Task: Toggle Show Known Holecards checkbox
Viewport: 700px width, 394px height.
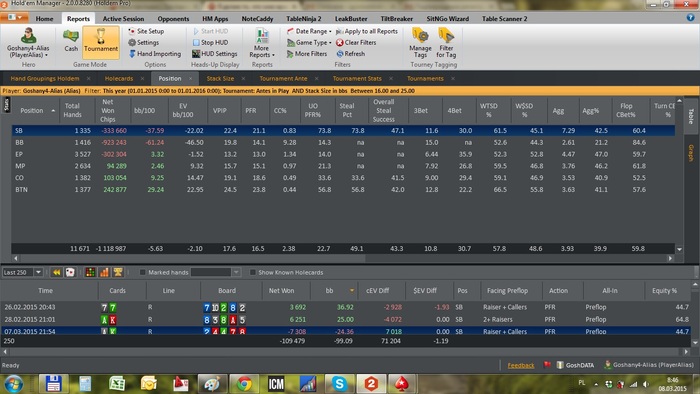Action: pos(253,272)
